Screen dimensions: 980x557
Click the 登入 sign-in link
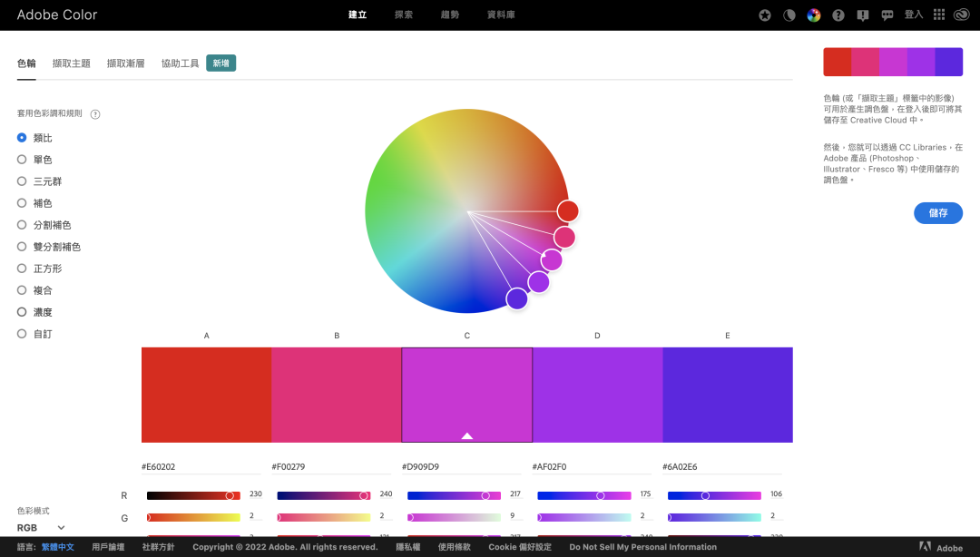coord(914,15)
